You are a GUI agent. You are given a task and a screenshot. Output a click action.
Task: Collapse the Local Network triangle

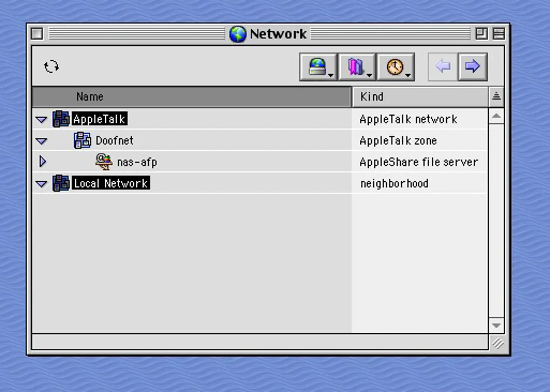(41, 184)
